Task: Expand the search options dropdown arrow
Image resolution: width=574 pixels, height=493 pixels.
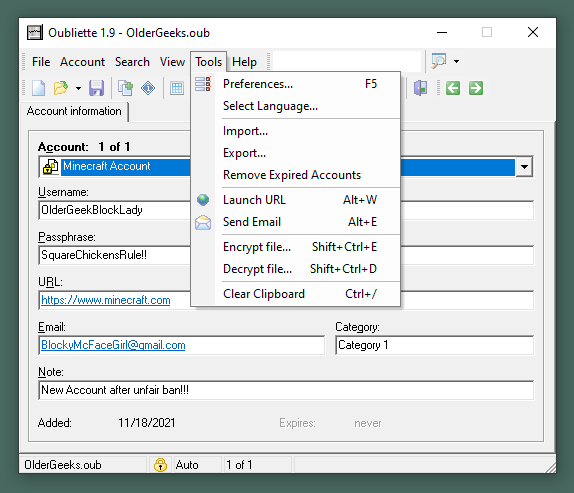Action: click(456, 61)
